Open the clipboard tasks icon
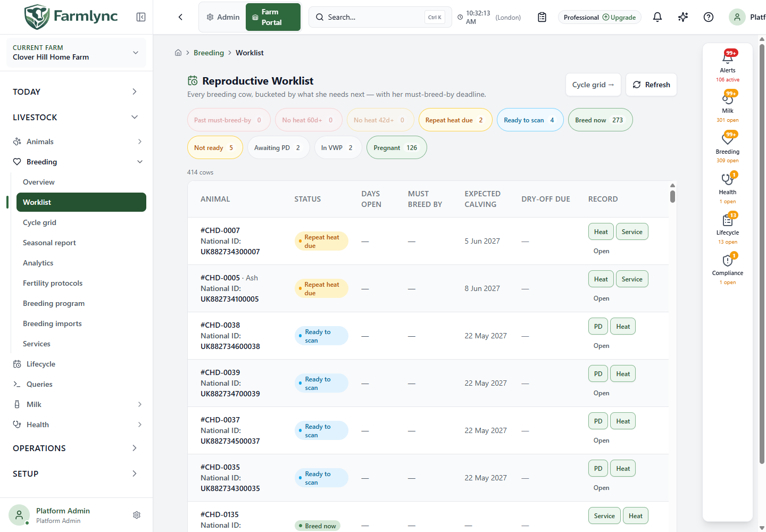 click(542, 17)
